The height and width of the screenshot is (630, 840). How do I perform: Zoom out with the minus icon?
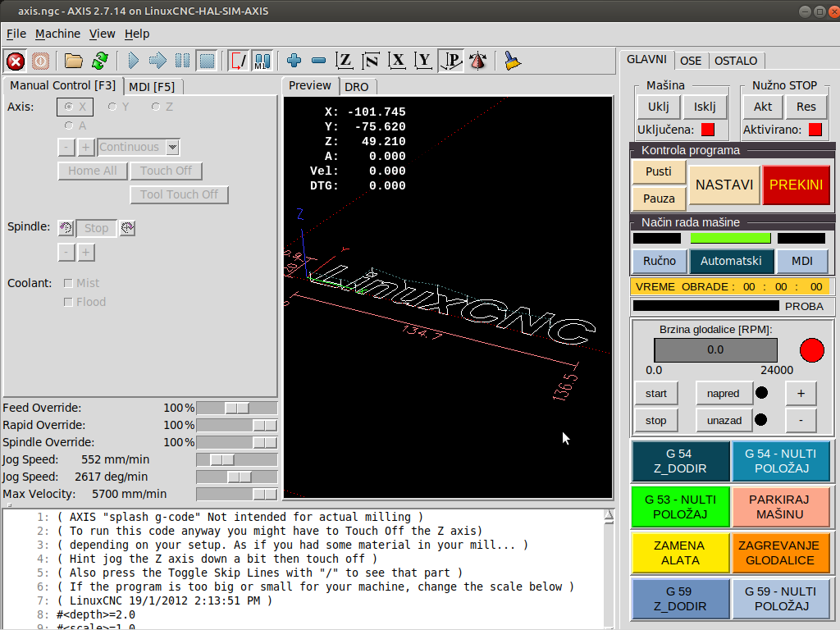(319, 61)
